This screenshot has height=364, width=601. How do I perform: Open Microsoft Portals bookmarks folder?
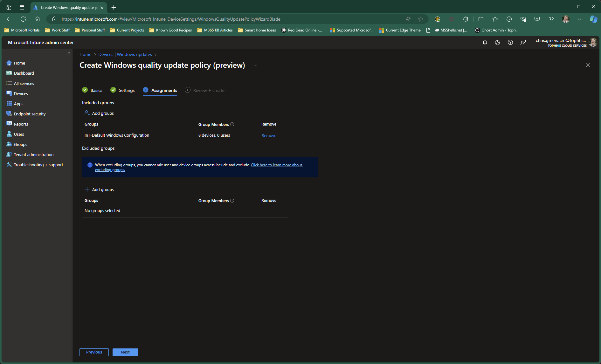point(22,30)
